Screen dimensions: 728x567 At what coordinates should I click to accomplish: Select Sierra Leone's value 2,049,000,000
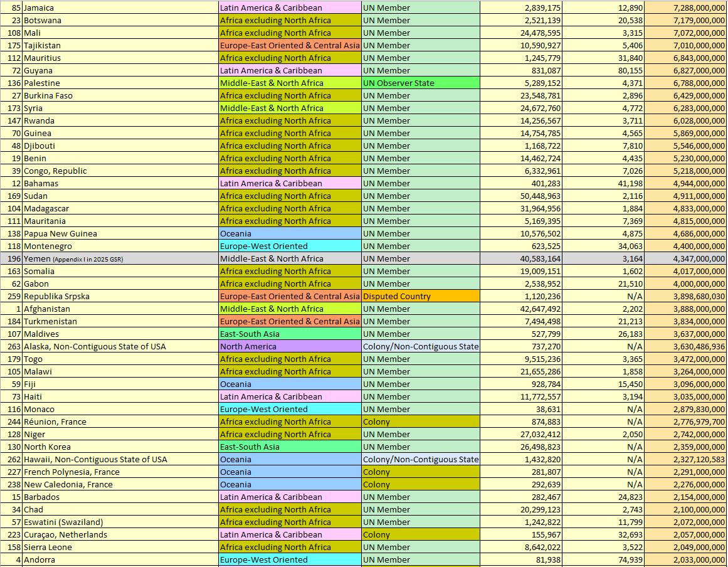pos(686,547)
